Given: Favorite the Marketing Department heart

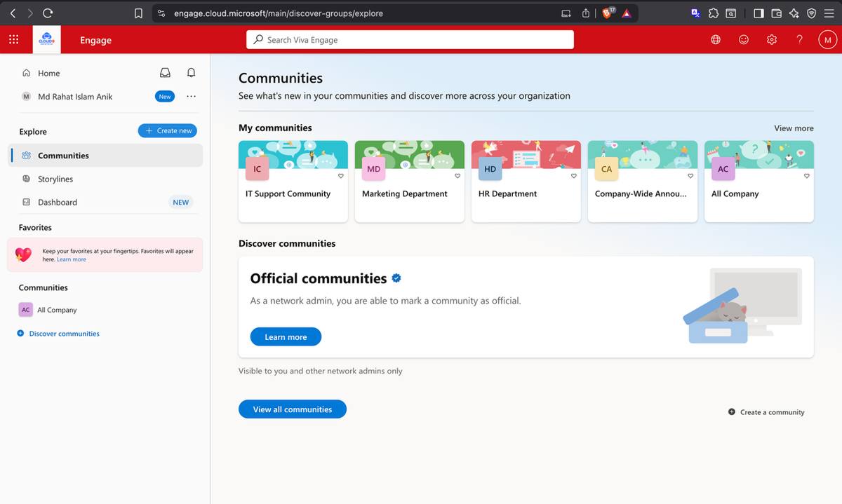Looking at the screenshot, I should coord(457,176).
